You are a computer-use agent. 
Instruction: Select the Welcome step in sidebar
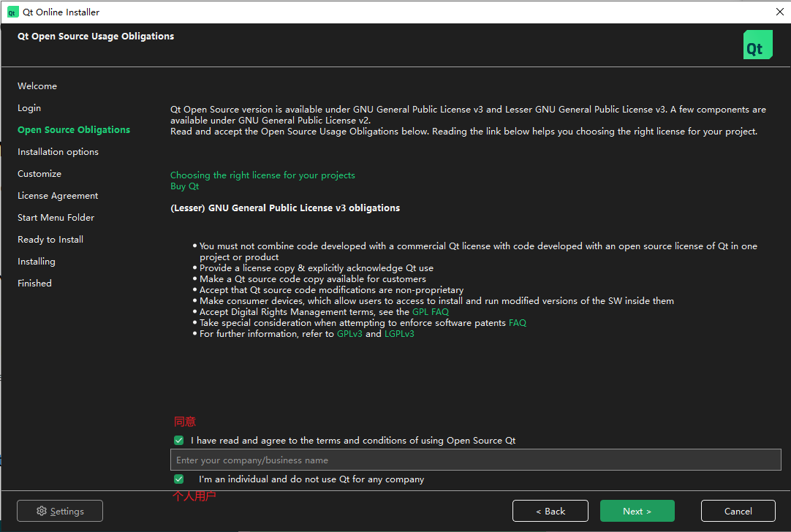[x=37, y=86]
